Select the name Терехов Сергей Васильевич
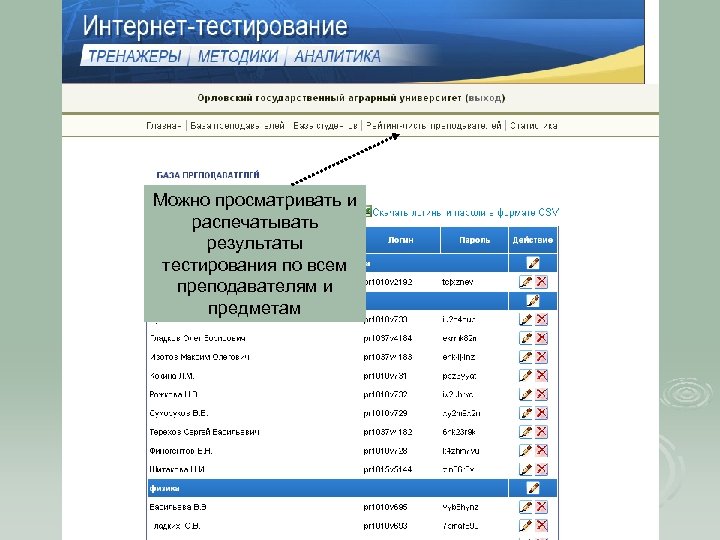This screenshot has height=540, width=720. coord(204,432)
